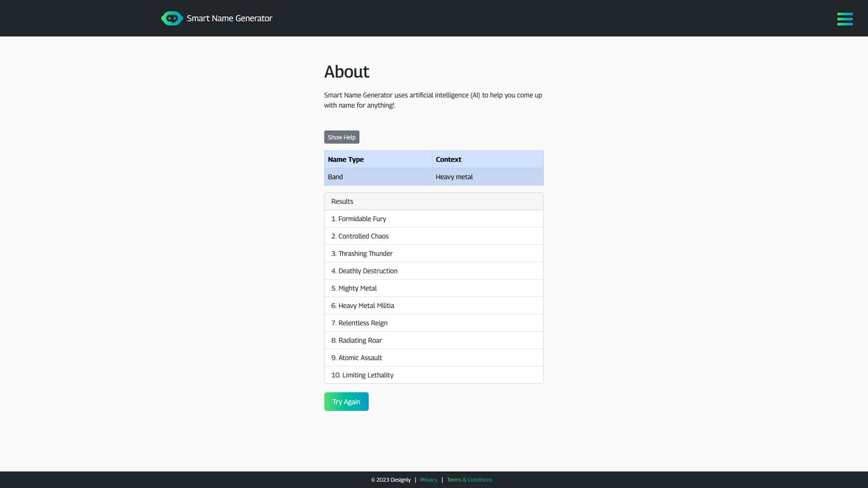The width and height of the screenshot is (868, 488).
Task: Click the Try Again button
Action: (346, 402)
